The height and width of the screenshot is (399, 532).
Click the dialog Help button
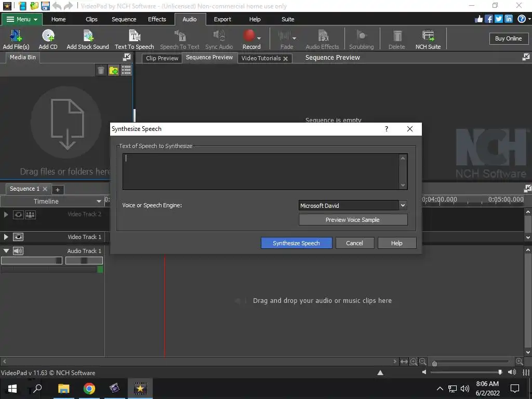click(396, 243)
